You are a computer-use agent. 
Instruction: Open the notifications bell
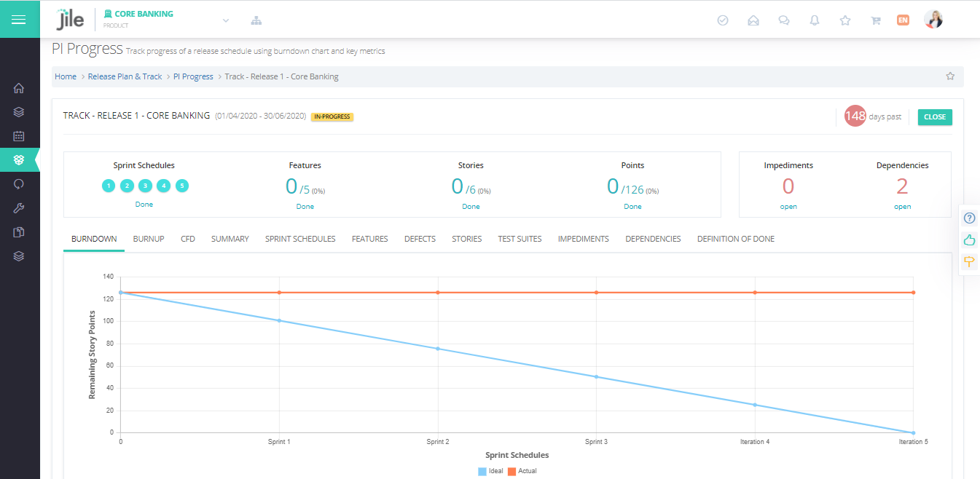click(x=815, y=20)
